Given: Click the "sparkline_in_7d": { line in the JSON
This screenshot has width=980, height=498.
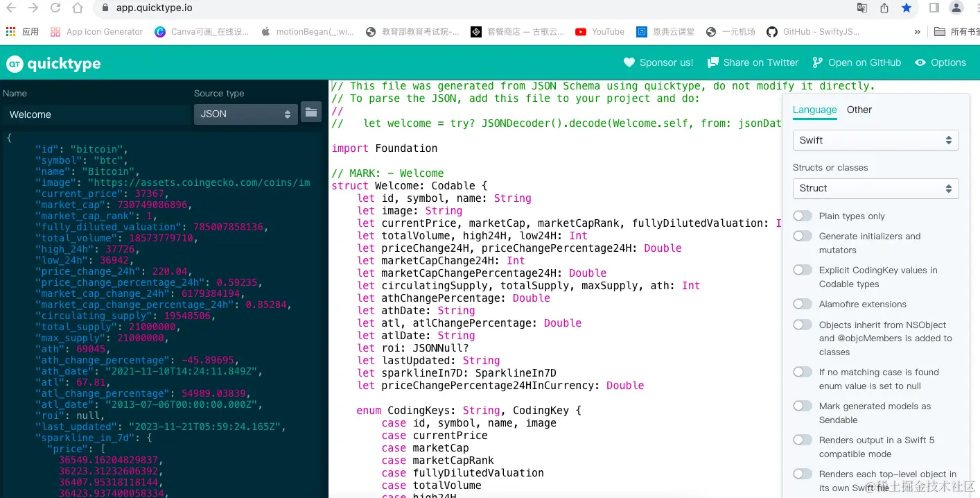Looking at the screenshot, I should pyautogui.click(x=94, y=438).
